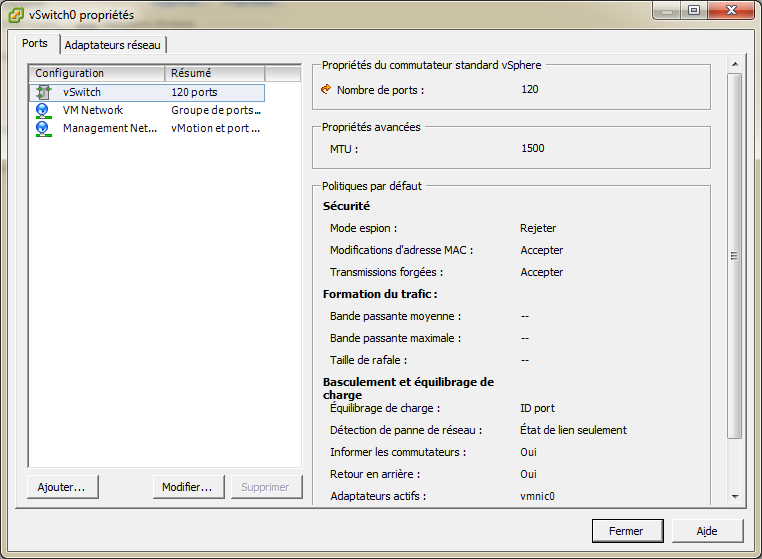Click the icon beside Nombre de ports
Screen dimensions: 762x559
pos(326,89)
